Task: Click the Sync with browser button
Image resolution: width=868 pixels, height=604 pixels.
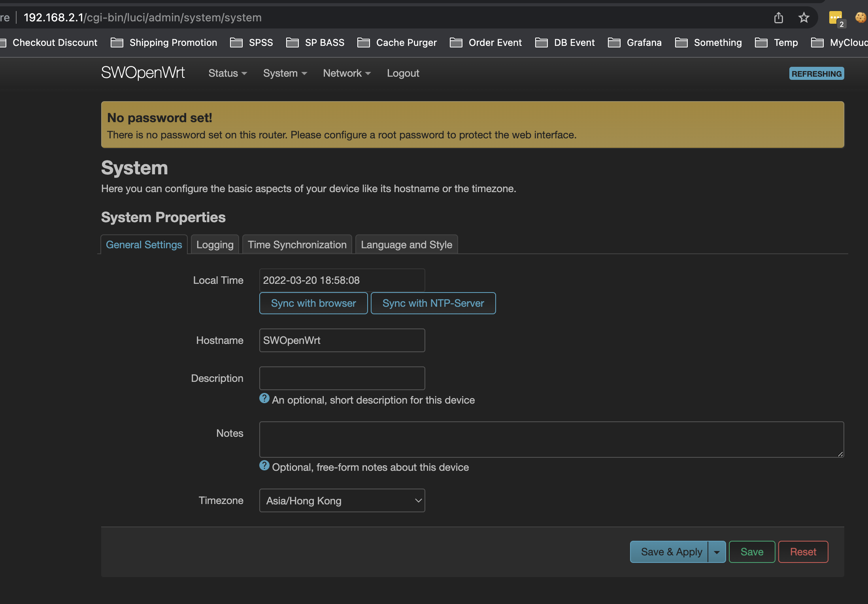Action: 313,303
